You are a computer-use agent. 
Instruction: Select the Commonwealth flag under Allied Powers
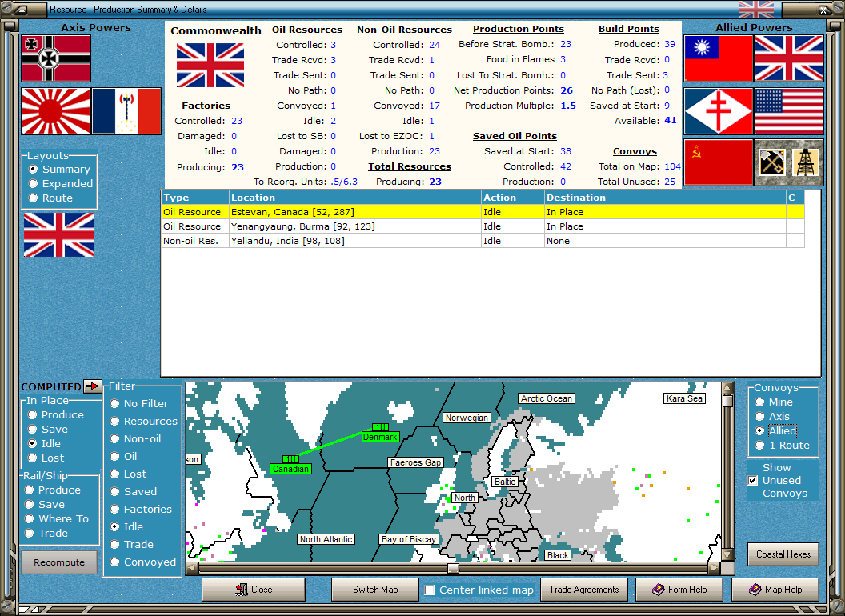point(789,58)
